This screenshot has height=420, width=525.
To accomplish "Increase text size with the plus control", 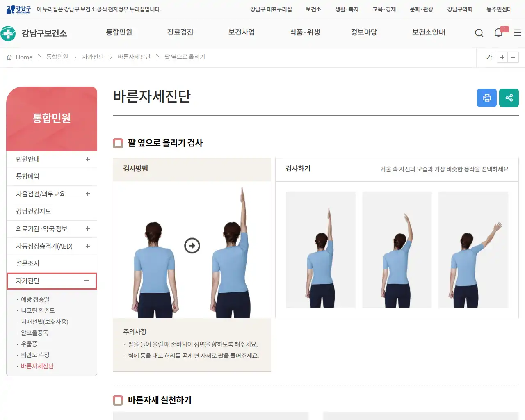I will coord(502,57).
